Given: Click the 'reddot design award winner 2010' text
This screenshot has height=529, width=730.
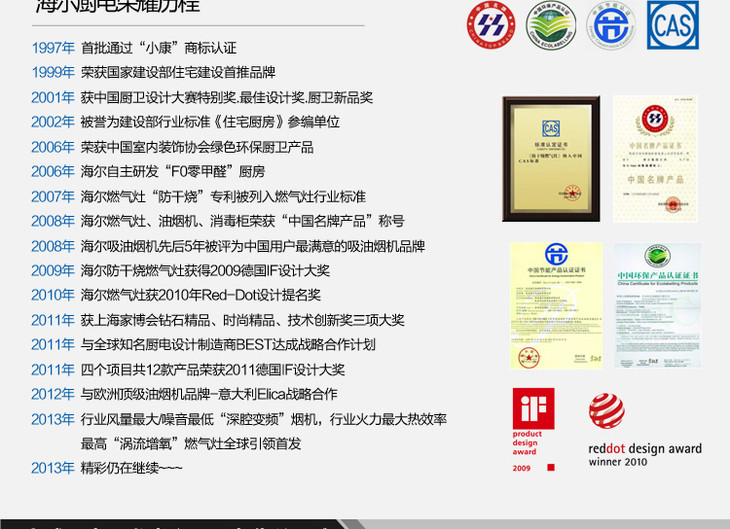Looking at the screenshot, I should [x=645, y=456].
